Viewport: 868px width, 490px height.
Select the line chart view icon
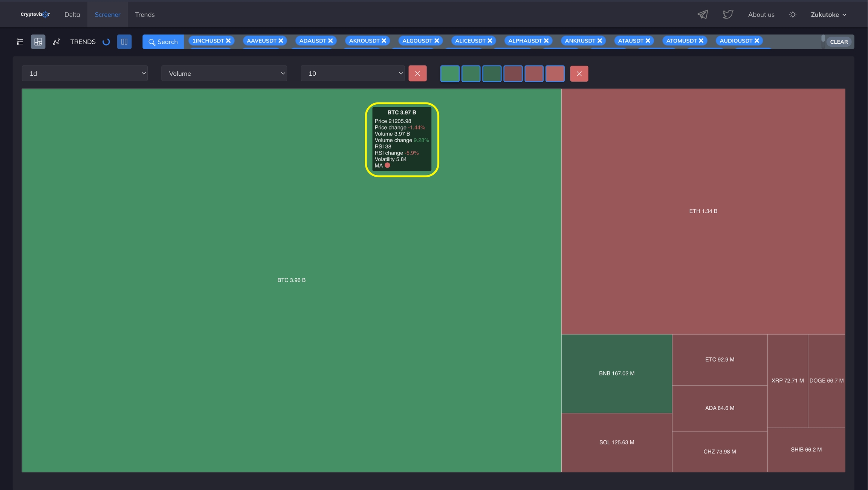point(56,42)
